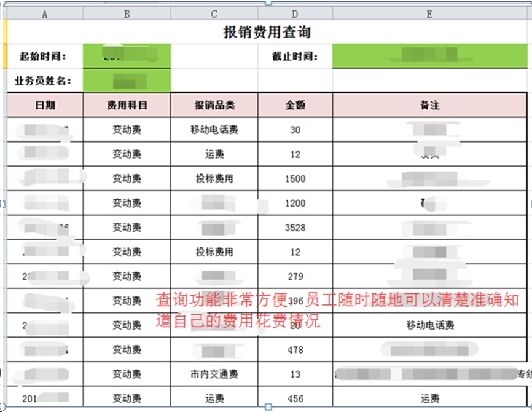This screenshot has height=412, width=532.
Task: Click the 日期 table header cell
Action: click(44, 105)
